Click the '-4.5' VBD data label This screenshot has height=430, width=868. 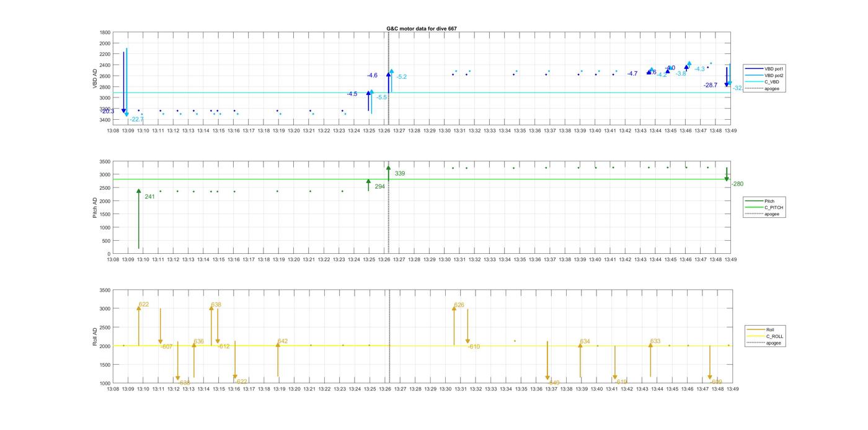point(352,94)
